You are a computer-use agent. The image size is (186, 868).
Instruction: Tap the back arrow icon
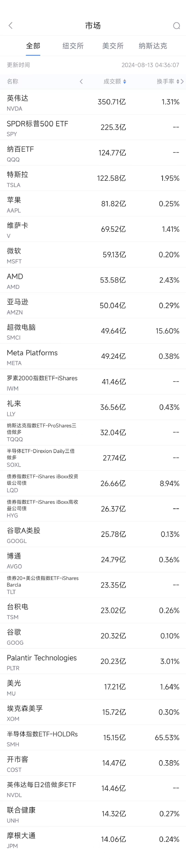point(10,26)
